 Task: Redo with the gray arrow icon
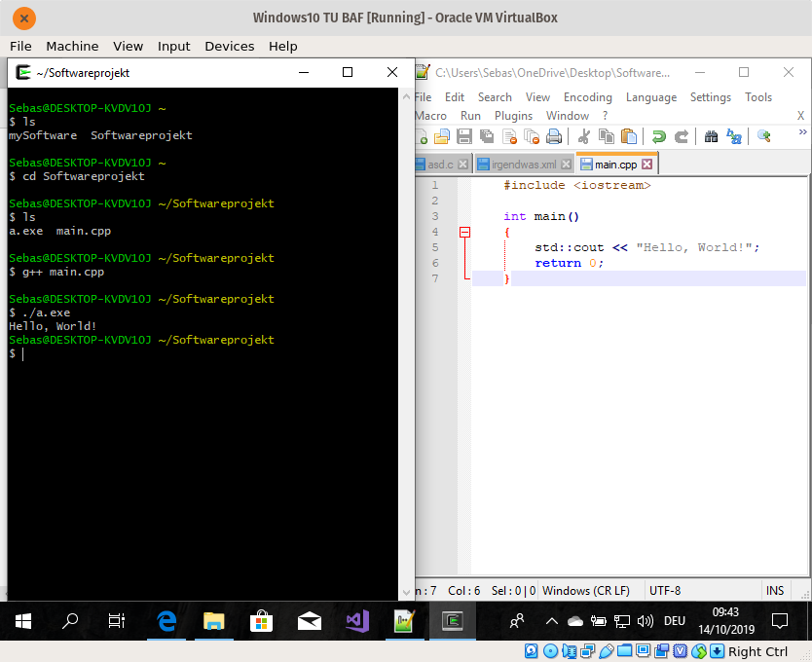[x=681, y=136]
